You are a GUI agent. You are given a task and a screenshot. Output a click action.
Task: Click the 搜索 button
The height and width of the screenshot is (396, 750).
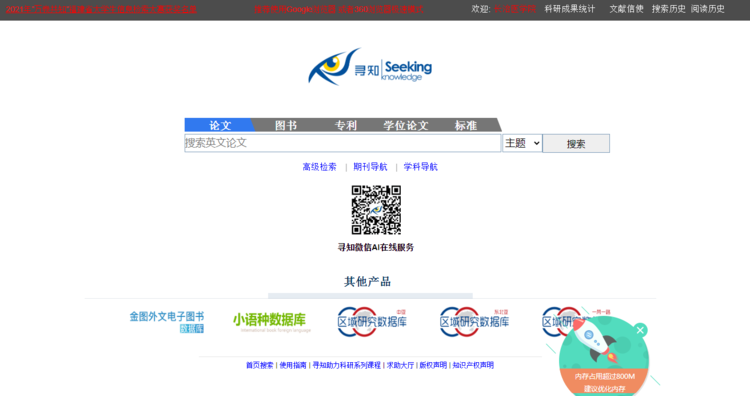coord(576,143)
